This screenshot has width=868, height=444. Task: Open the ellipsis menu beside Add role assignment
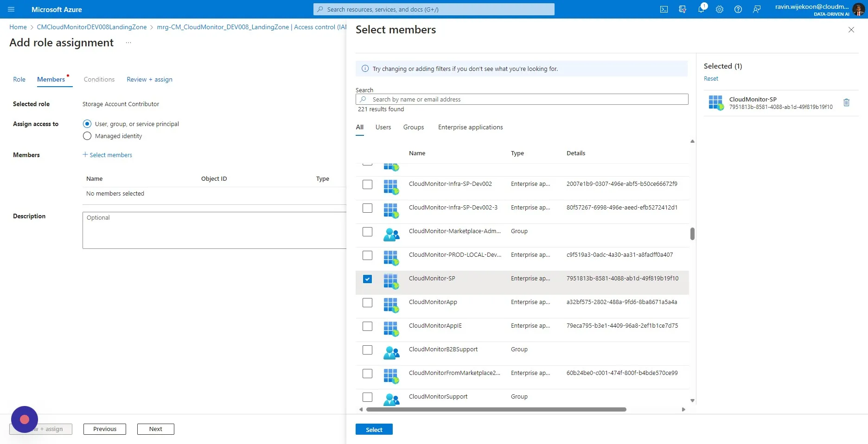coord(128,43)
